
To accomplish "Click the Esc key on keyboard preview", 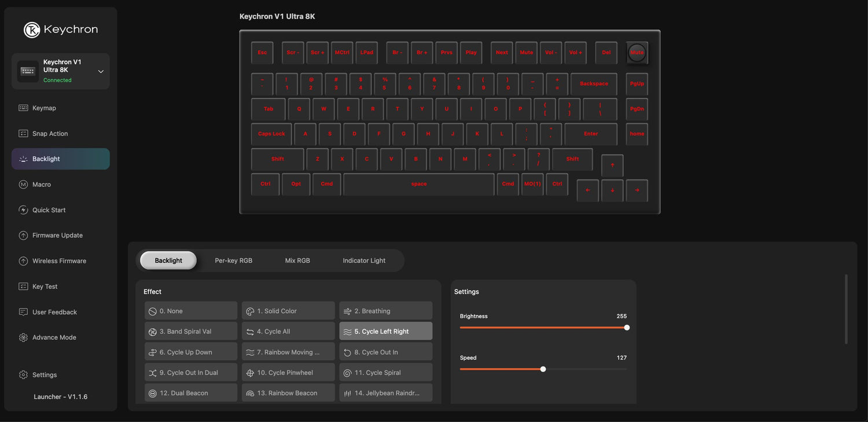I will pos(262,53).
